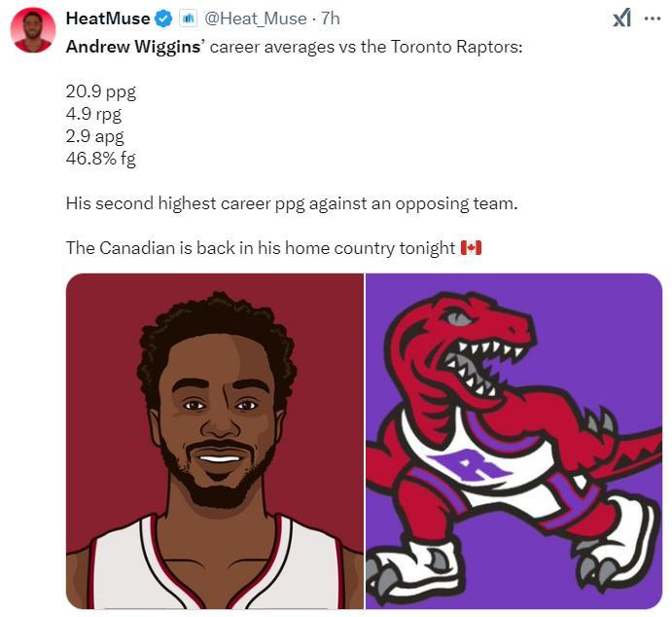This screenshot has width=672, height=617.
Task: Click the blue verified checkmark badge
Action: (165, 18)
